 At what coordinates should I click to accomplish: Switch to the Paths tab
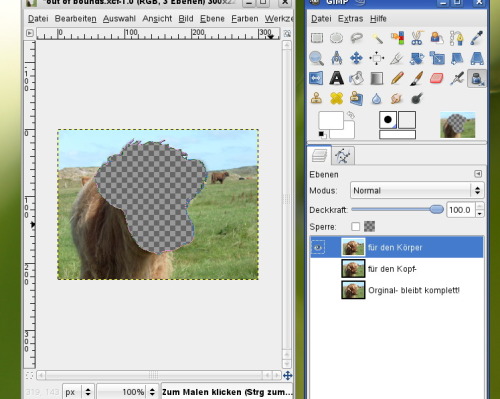click(343, 156)
